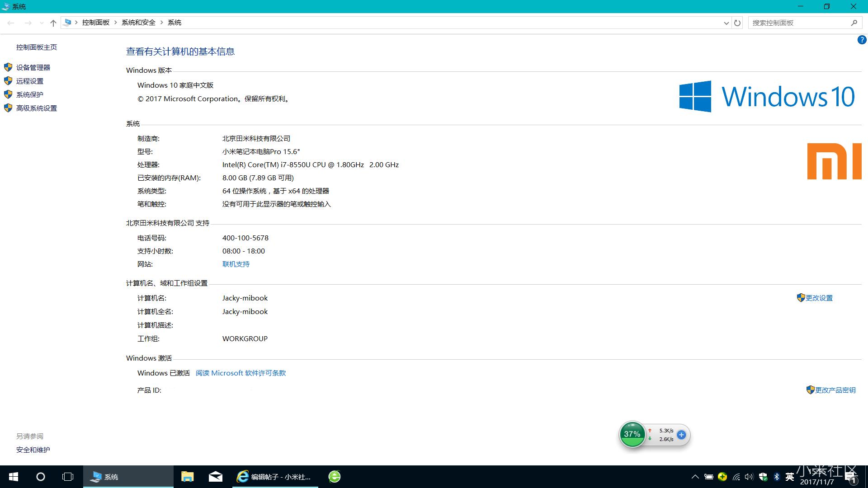Image resolution: width=868 pixels, height=488 pixels.
Task: Click the orange MI logo
Action: tap(835, 161)
